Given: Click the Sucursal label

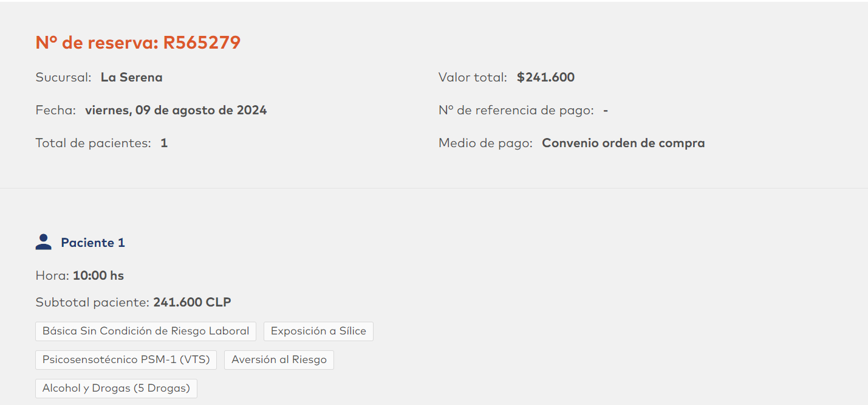Looking at the screenshot, I should pyautogui.click(x=63, y=77).
